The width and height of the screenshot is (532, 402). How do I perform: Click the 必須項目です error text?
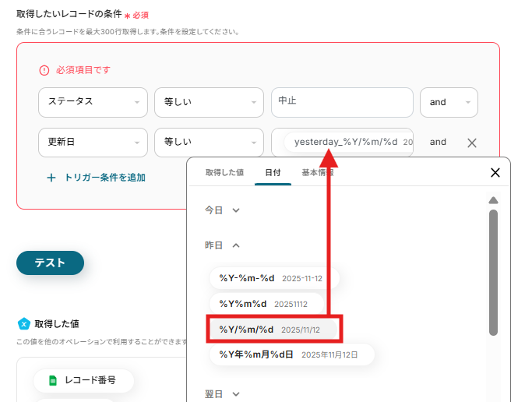click(x=83, y=70)
